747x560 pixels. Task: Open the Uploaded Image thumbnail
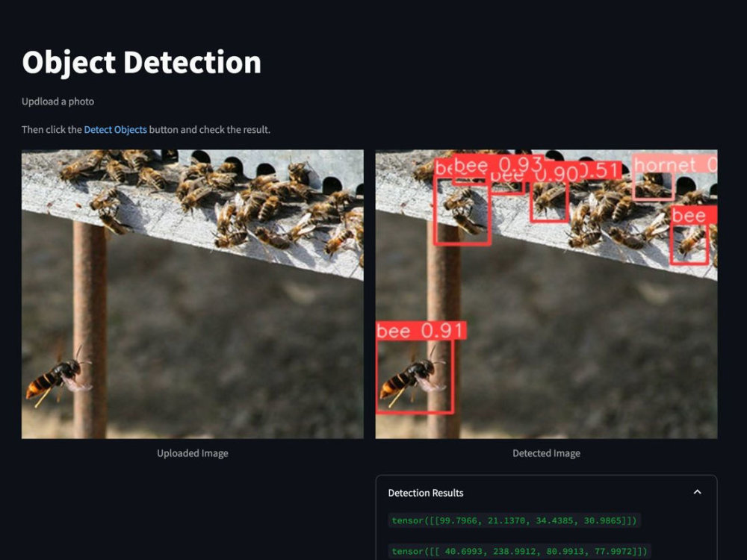(x=193, y=294)
